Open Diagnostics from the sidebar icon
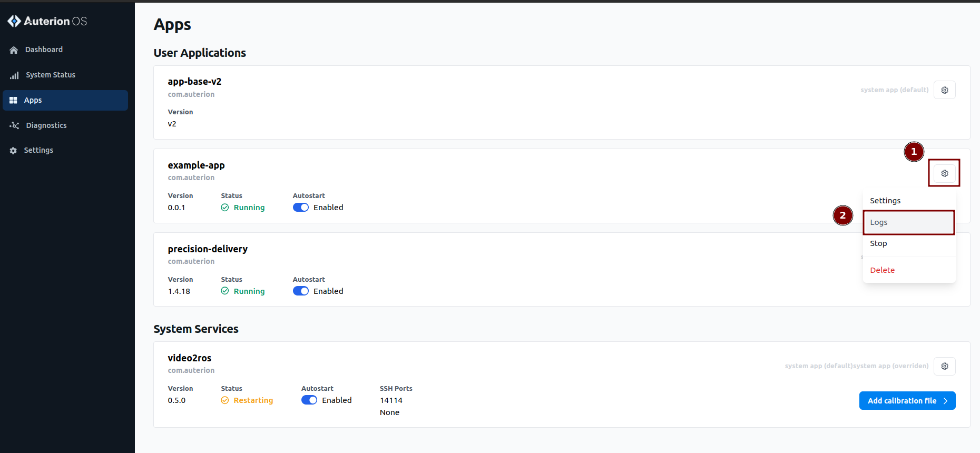980x453 pixels. click(14, 125)
